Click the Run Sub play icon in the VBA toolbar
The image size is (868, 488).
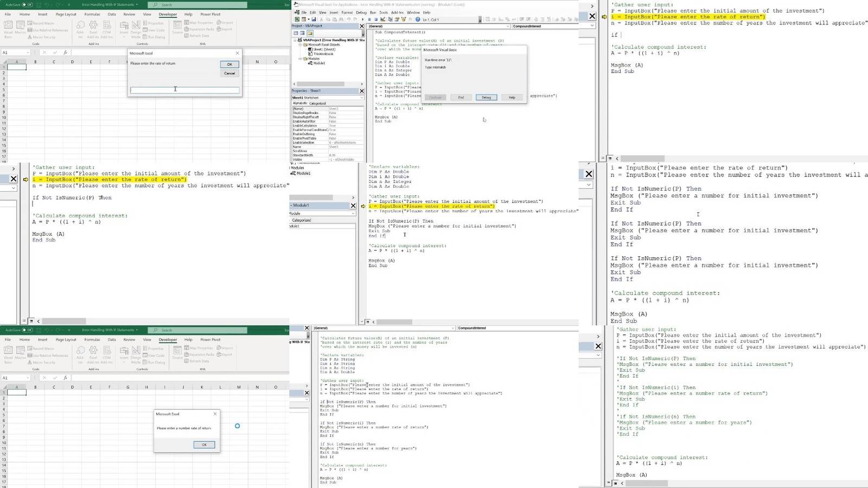coord(363,20)
